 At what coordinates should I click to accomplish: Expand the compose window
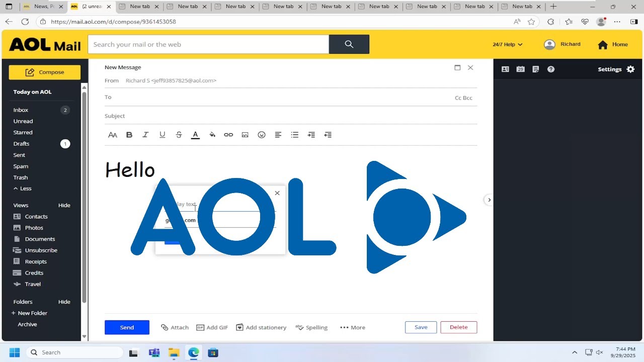457,67
